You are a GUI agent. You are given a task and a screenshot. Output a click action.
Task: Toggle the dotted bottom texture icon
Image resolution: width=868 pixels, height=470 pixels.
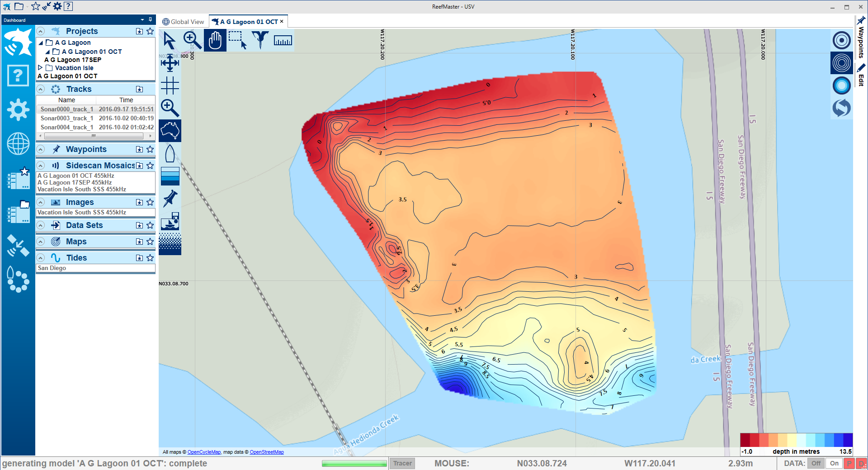coord(170,244)
